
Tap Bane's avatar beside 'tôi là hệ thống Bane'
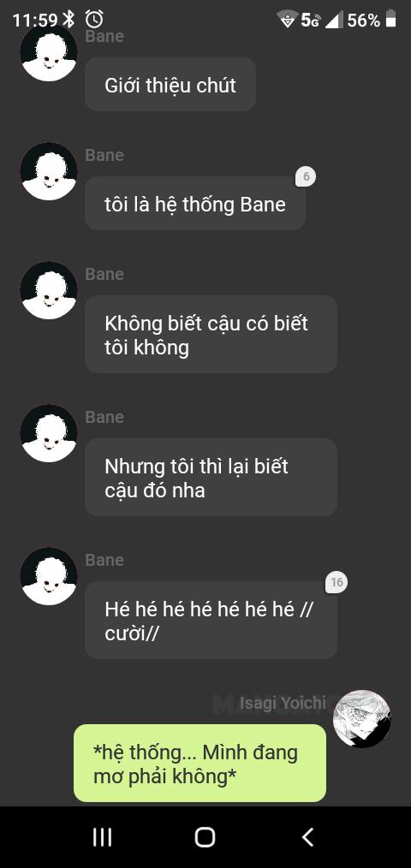49,171
